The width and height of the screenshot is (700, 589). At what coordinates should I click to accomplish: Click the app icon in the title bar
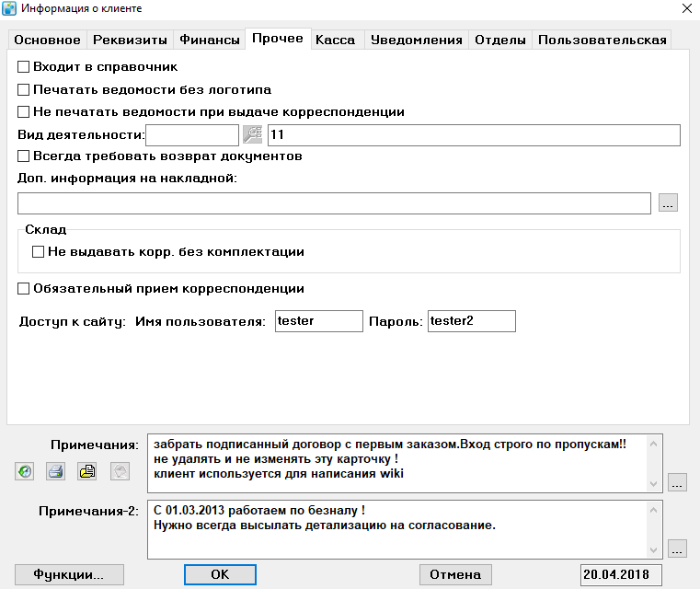pos(9,8)
